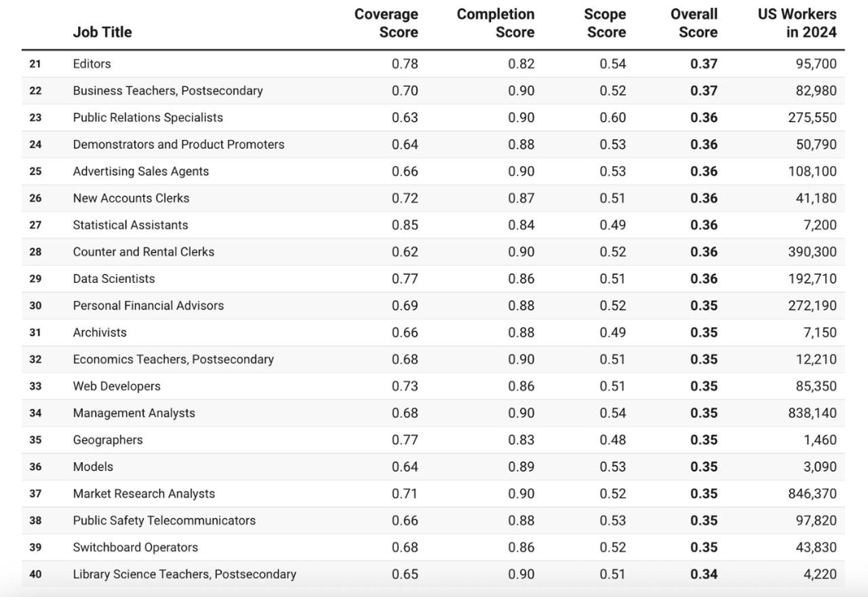This screenshot has height=597, width=868.
Task: Click Geographers worker count 1,460
Action: point(819,440)
